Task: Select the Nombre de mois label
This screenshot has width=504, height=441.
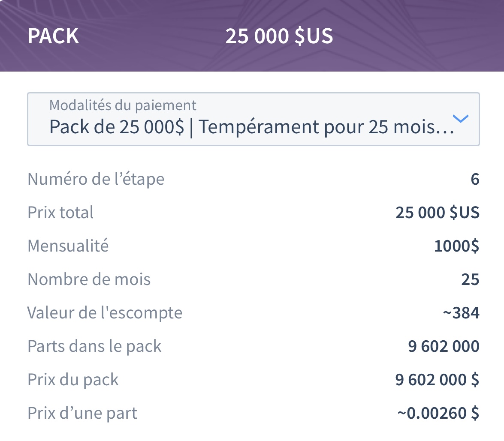Action: pos(89,279)
